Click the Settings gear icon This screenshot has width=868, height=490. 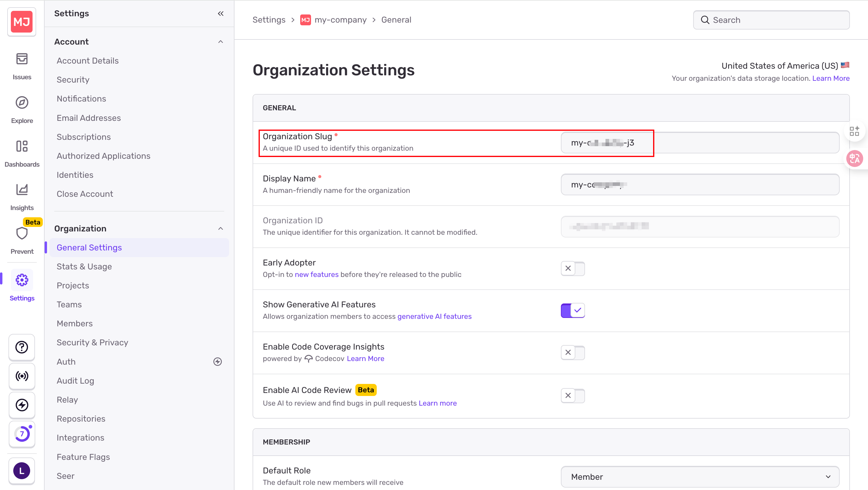(x=22, y=280)
